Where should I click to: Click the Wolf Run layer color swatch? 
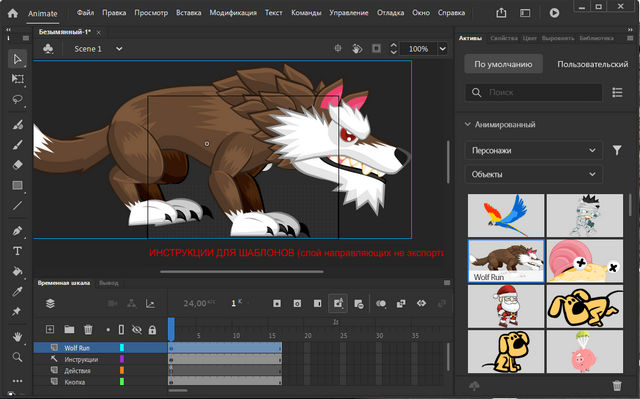[x=122, y=348]
